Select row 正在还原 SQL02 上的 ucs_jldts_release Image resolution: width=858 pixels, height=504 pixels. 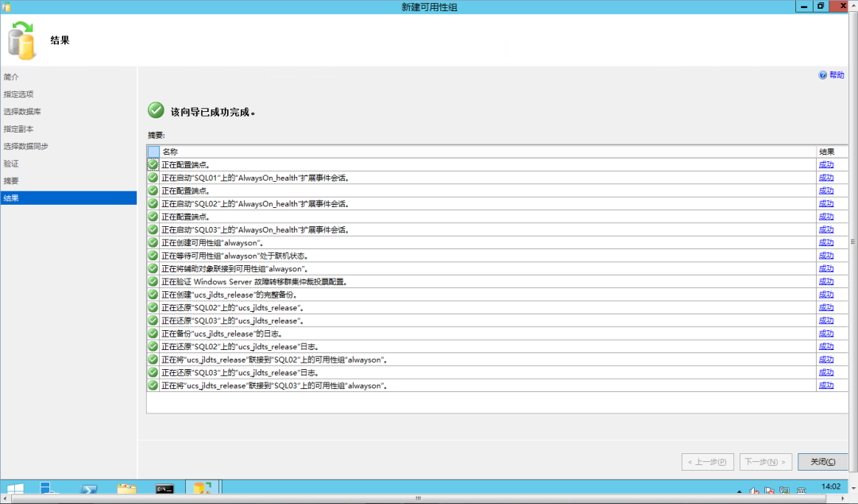tap(497, 308)
